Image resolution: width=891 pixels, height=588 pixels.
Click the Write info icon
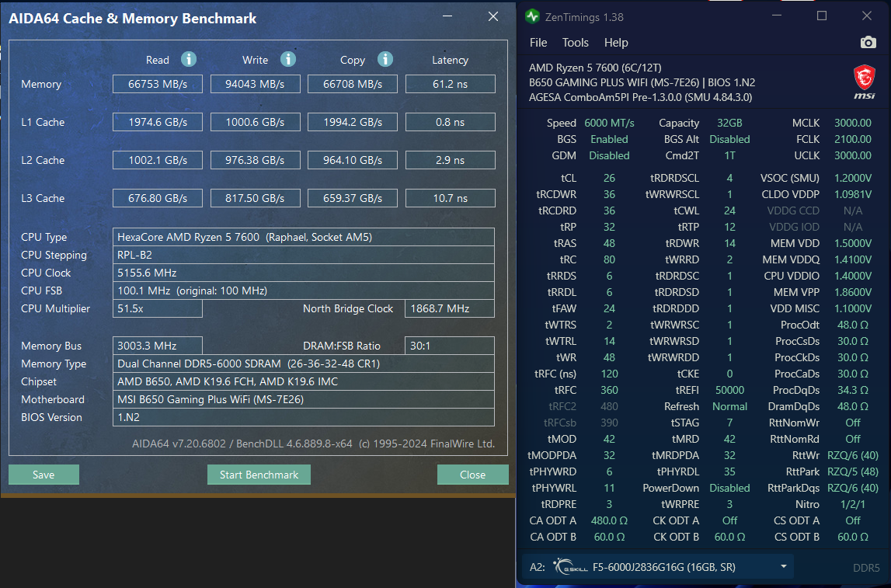[288, 59]
